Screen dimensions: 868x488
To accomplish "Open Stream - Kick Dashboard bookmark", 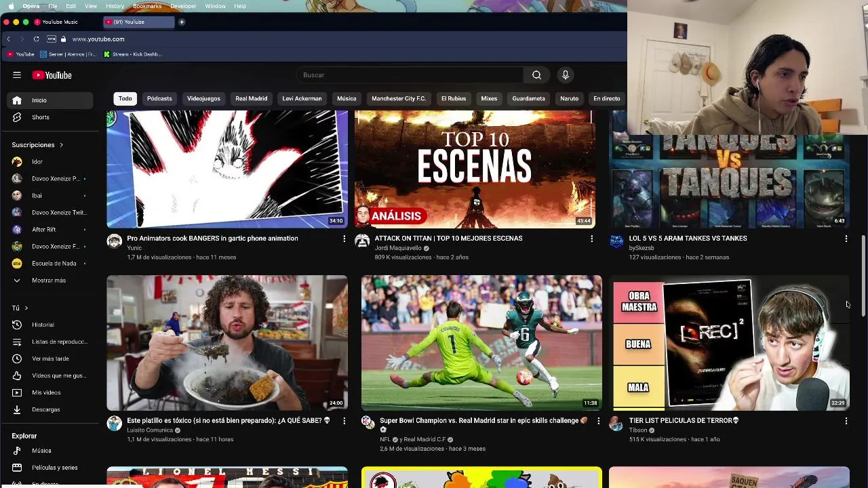I will [133, 54].
